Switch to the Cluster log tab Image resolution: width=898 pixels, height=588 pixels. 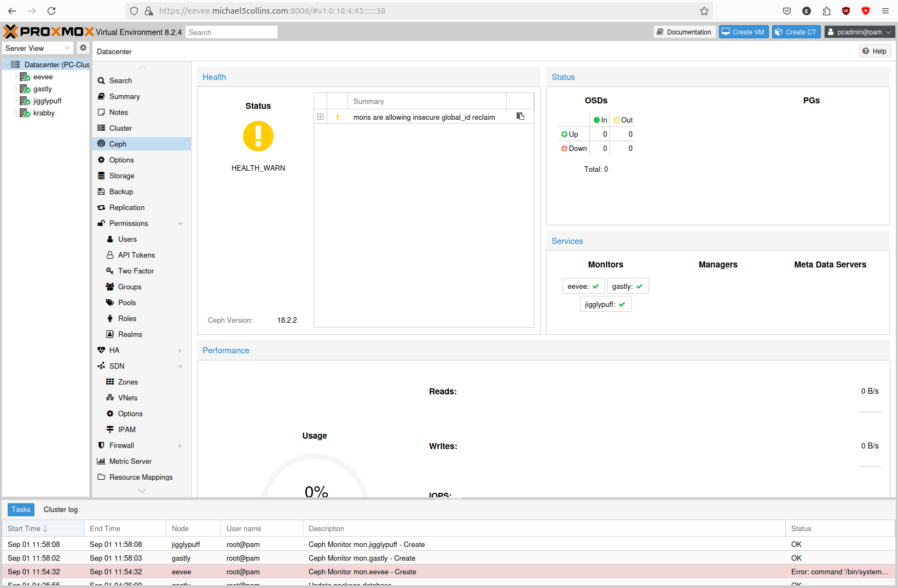61,509
